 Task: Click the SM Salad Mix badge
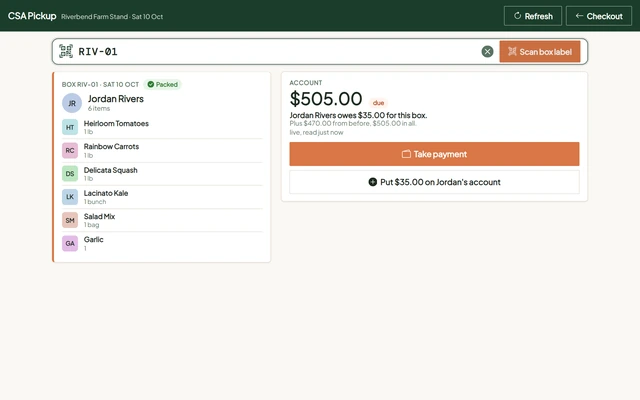point(70,220)
